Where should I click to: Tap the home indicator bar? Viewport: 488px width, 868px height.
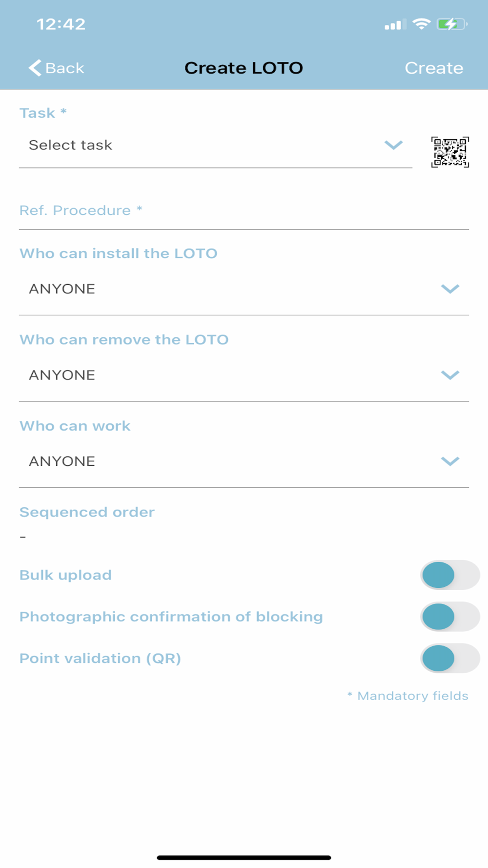point(244,857)
